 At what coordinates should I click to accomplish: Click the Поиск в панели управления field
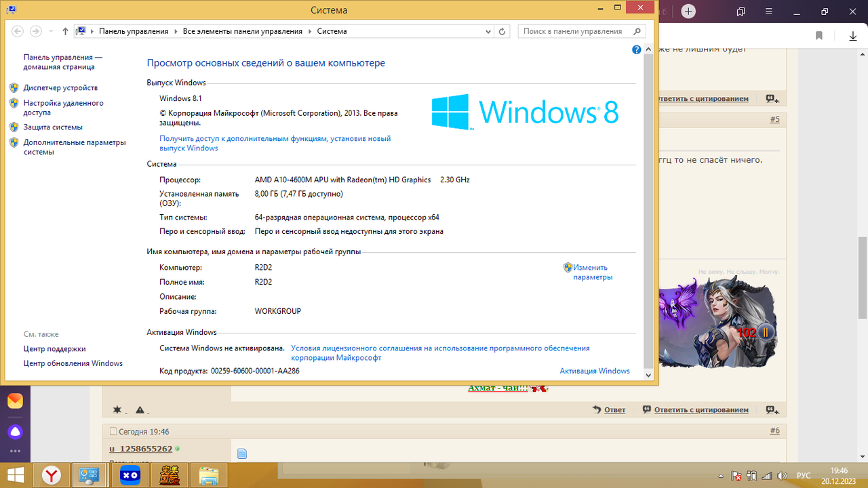(x=574, y=31)
